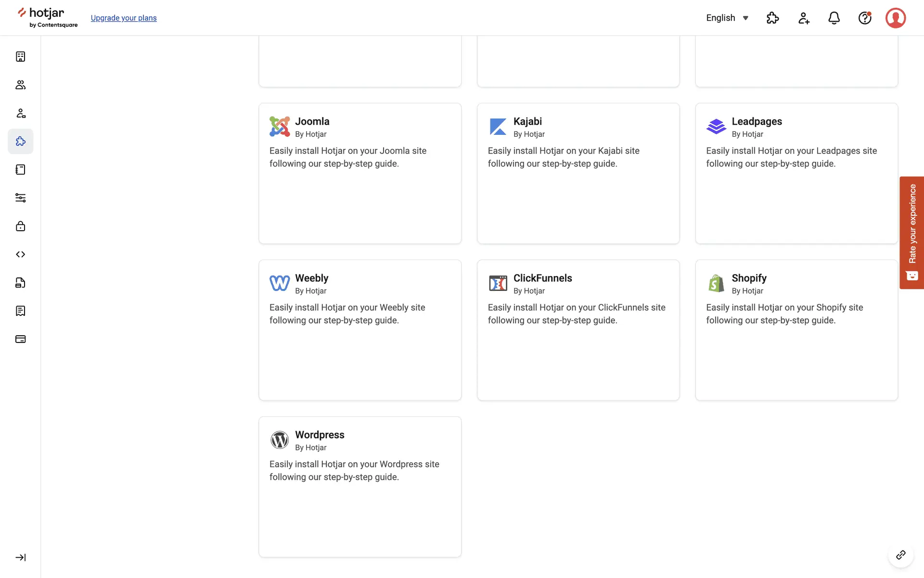Open Upgrade your plans link
This screenshot has width=924, height=578.
coord(124,18)
